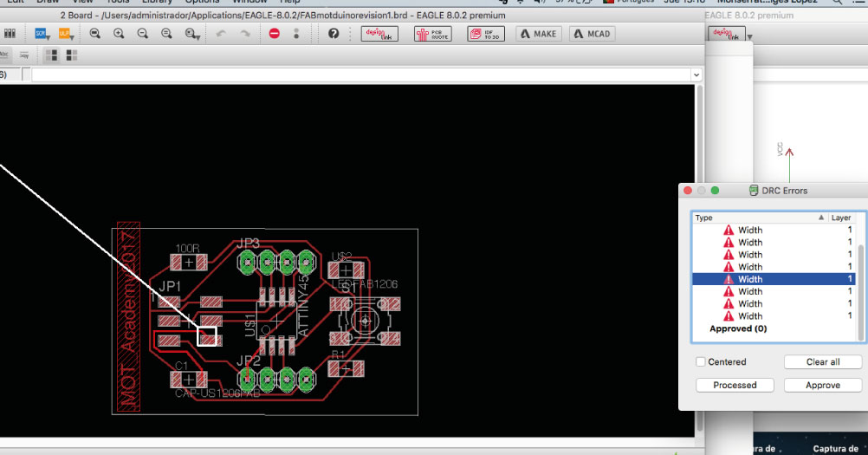
Task: Open Design Link in the board toolbar
Action: click(x=379, y=34)
